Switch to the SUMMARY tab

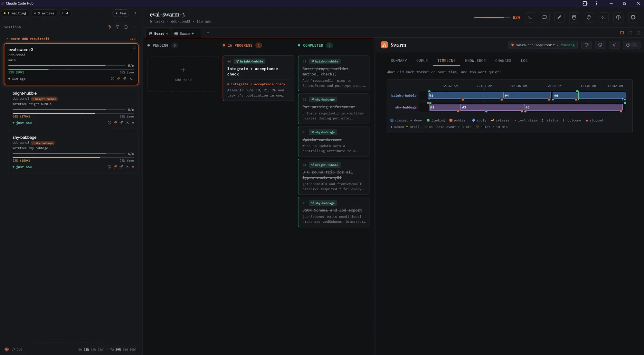(x=399, y=61)
